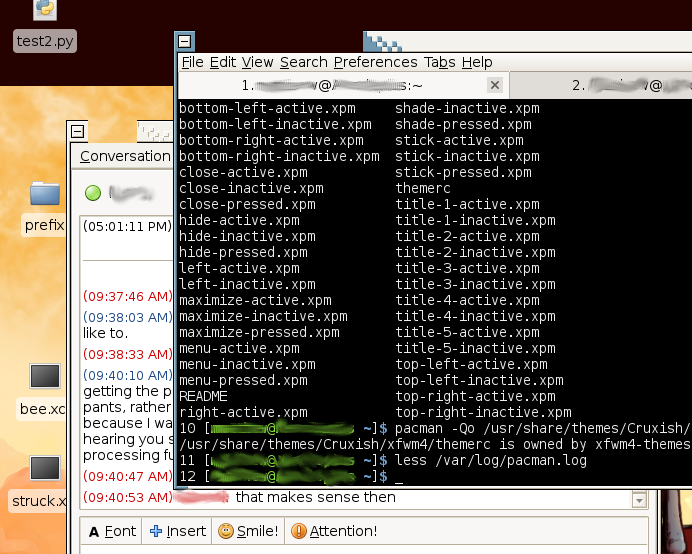The height and width of the screenshot is (554, 692).
Task: Open the conversation window menu button
Action: tap(77, 131)
